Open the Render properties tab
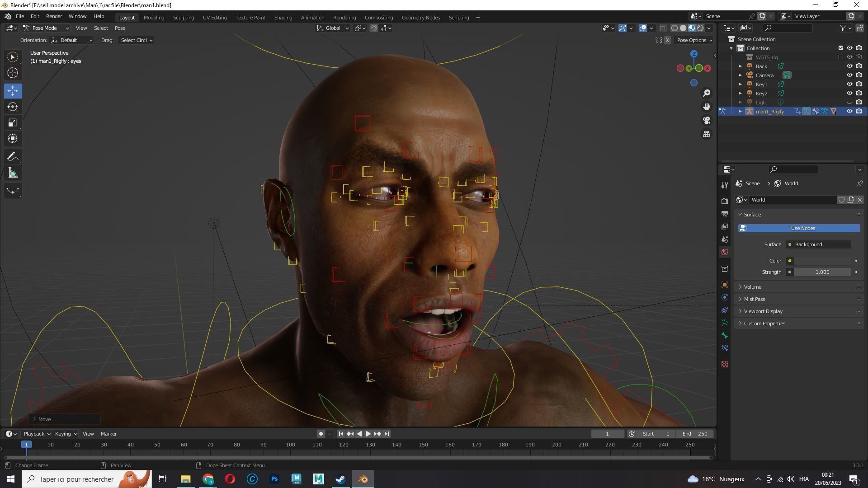 [725, 201]
